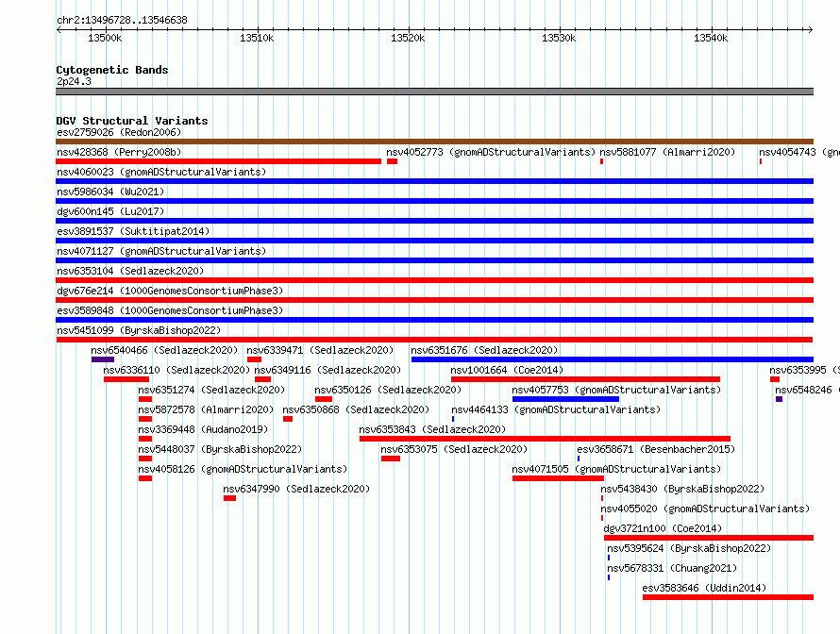Click esv3658671 (Besenbacher2015) label

click(x=656, y=449)
